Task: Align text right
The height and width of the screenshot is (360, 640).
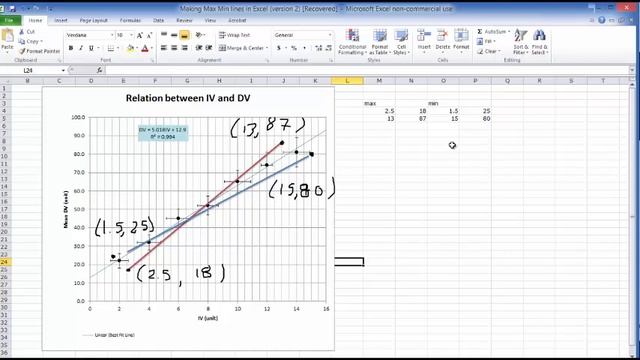Action: 184,48
